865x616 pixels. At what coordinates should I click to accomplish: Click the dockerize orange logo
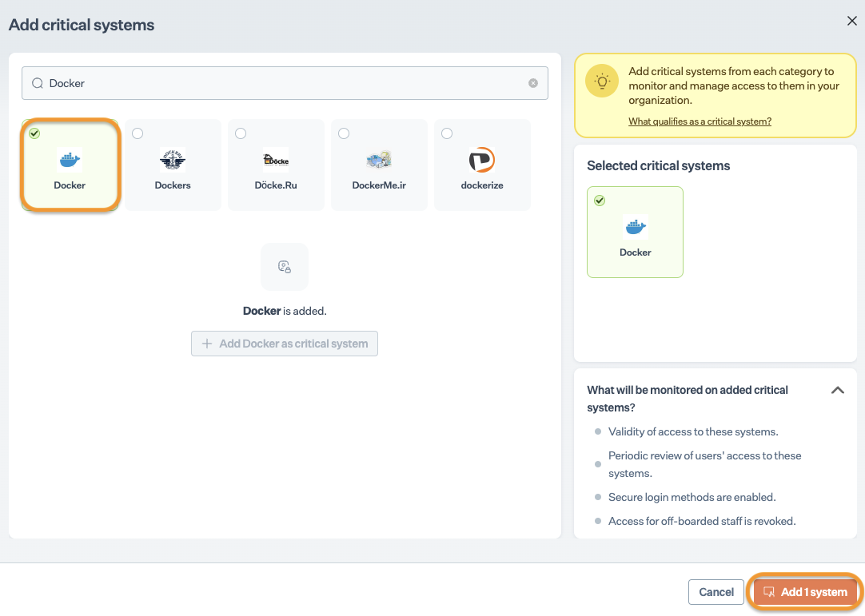coord(481,160)
